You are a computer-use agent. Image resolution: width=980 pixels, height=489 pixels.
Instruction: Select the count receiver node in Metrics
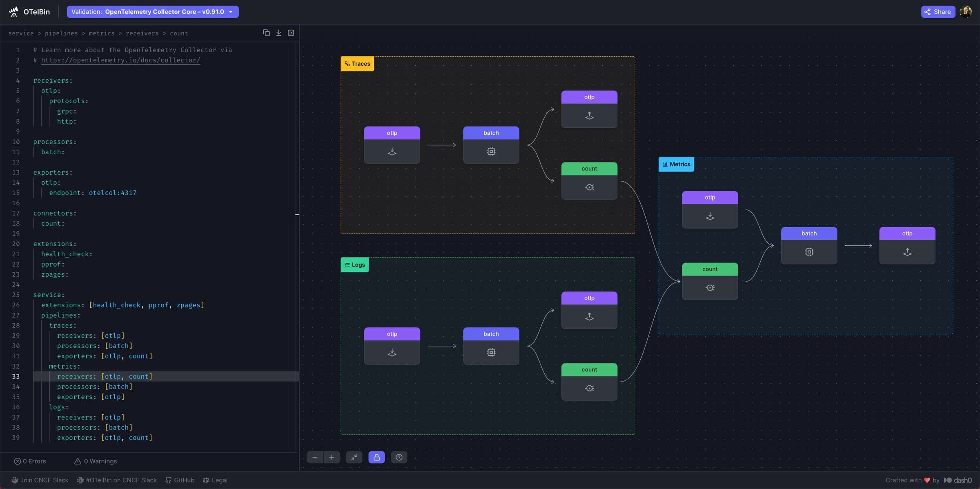coord(710,281)
